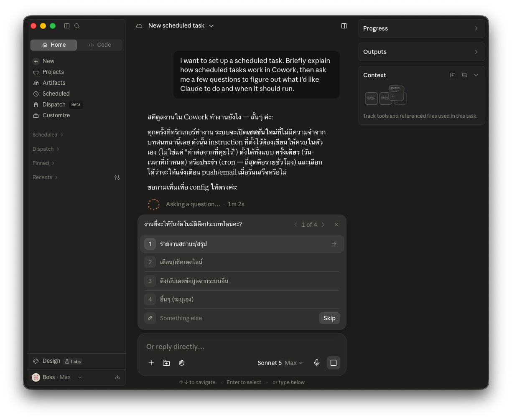The image size is (512, 420).
Task: Go to next question arrow
Action: click(x=323, y=225)
